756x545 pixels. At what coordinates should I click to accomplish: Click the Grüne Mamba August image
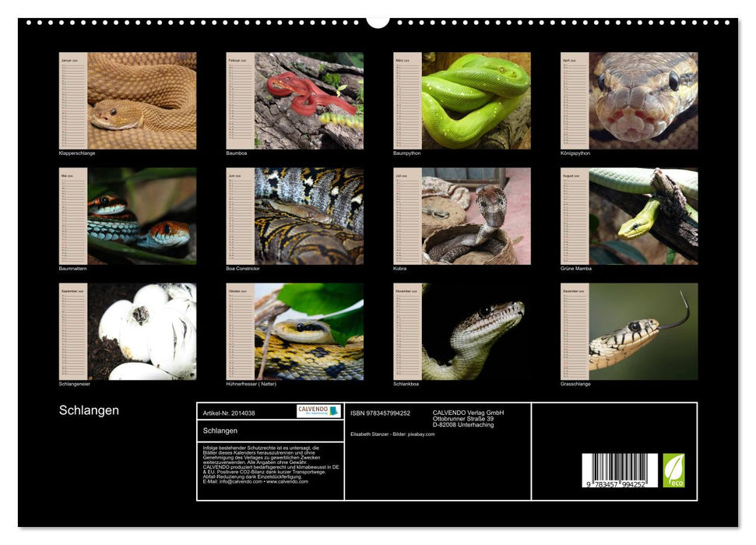coord(643,216)
